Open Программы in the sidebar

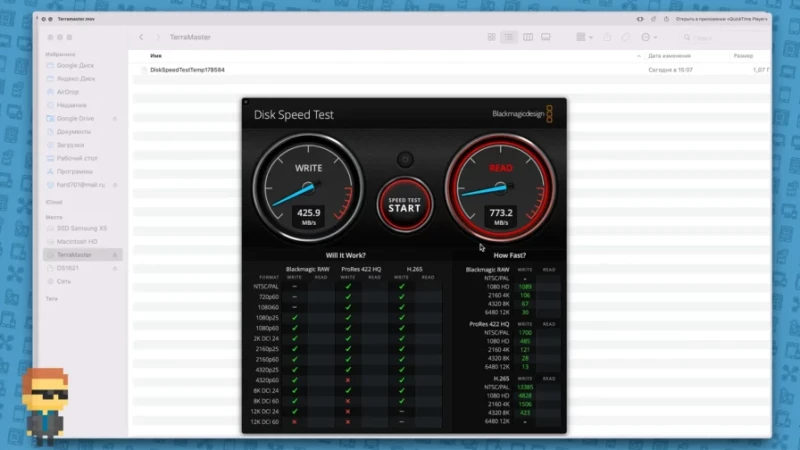pyautogui.click(x=74, y=171)
